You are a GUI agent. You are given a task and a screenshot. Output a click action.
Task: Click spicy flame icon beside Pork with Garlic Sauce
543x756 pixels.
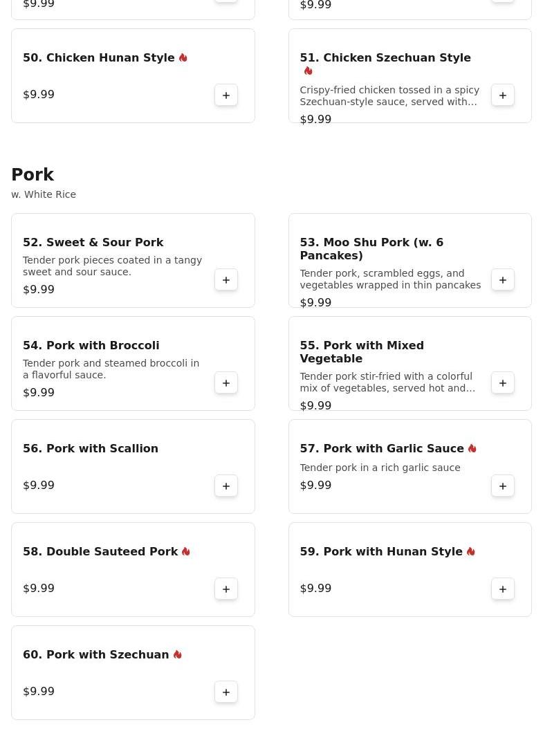pos(472,449)
